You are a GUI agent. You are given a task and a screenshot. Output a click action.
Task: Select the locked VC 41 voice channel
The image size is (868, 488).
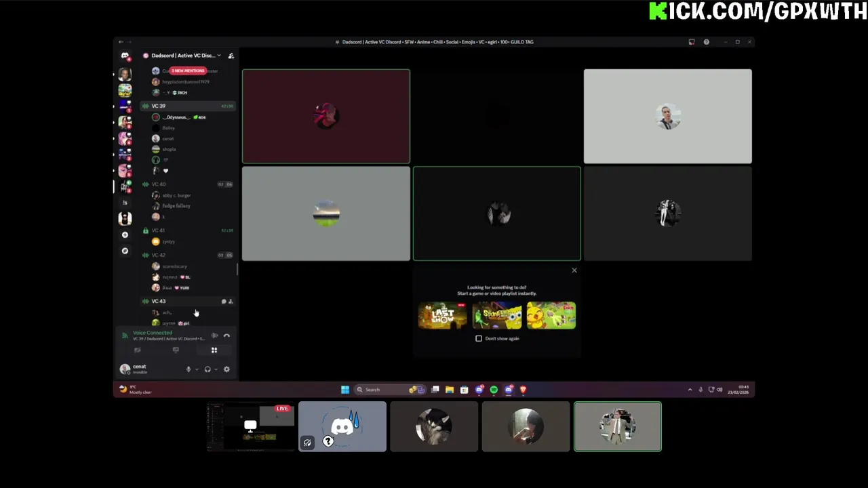point(188,230)
